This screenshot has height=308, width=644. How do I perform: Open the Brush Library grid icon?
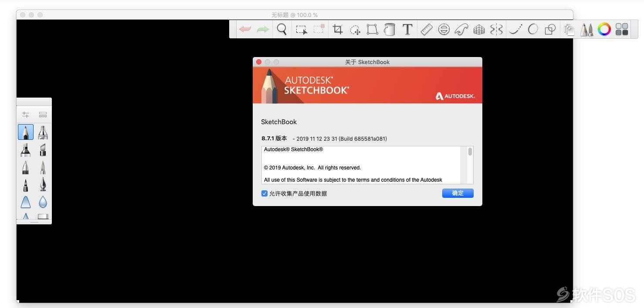point(43,115)
